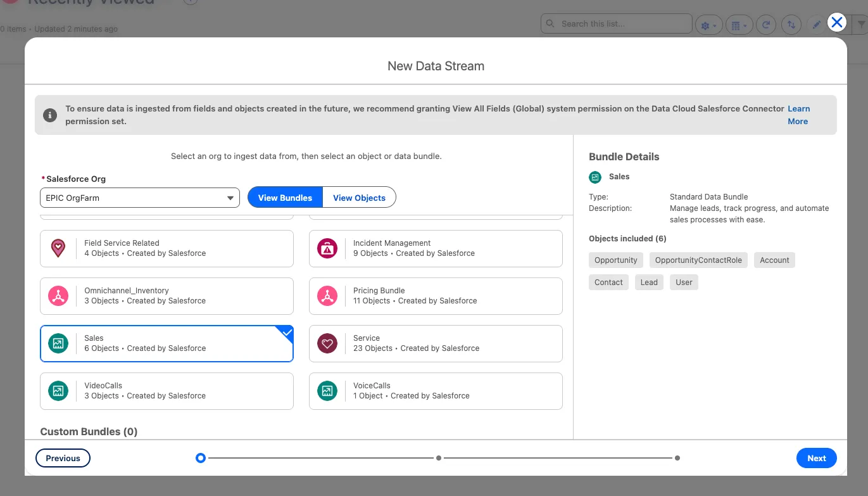
Task: Click the Search this list field
Action: [x=616, y=24]
